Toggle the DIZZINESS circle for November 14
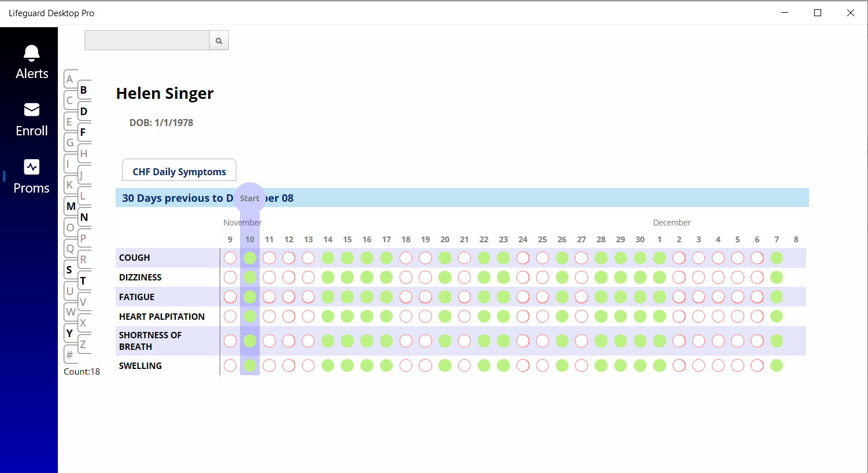The image size is (868, 473). click(328, 277)
